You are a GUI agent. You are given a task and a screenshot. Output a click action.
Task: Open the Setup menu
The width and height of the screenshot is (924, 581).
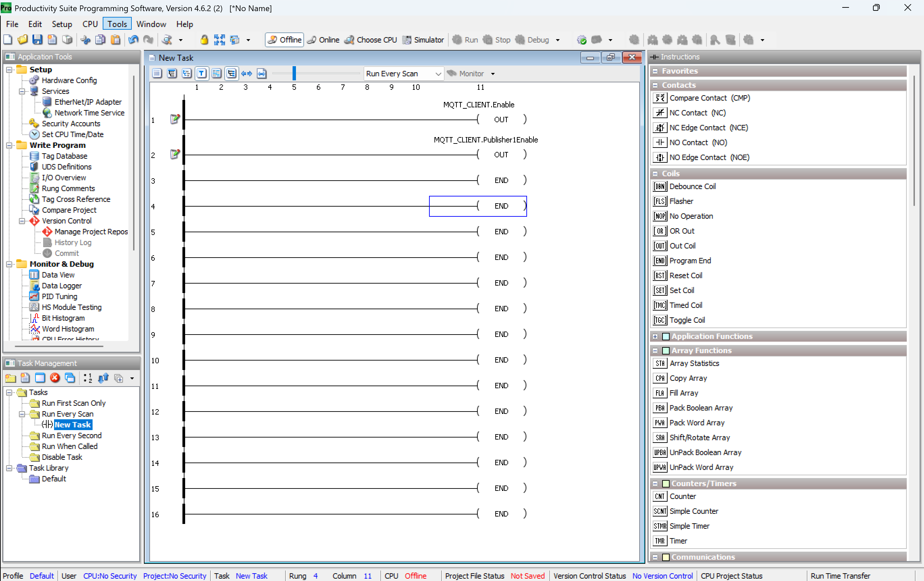tap(62, 24)
